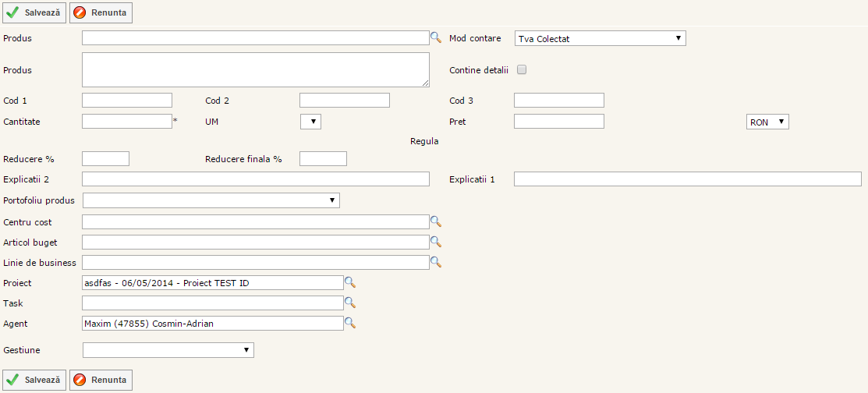Screen dimensions: 868x393
Task: Click the Agent search magnifier icon
Action: point(350,323)
